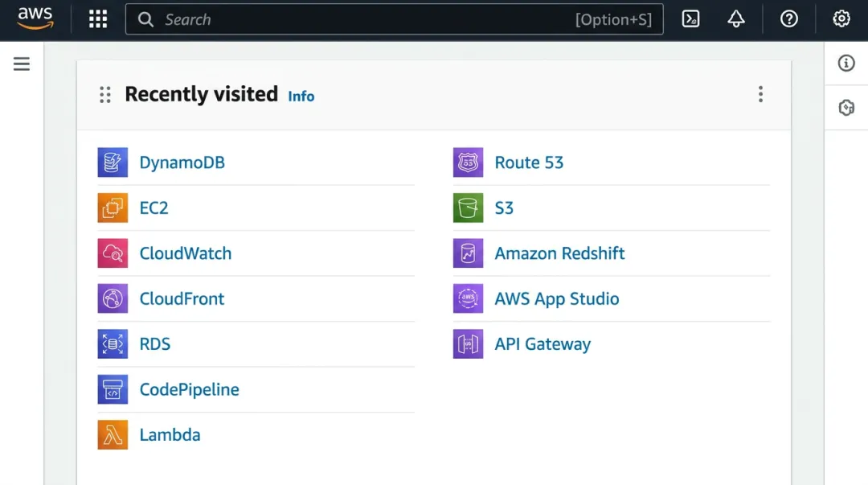Open the Route 53 link
The width and height of the screenshot is (868, 485).
(529, 162)
